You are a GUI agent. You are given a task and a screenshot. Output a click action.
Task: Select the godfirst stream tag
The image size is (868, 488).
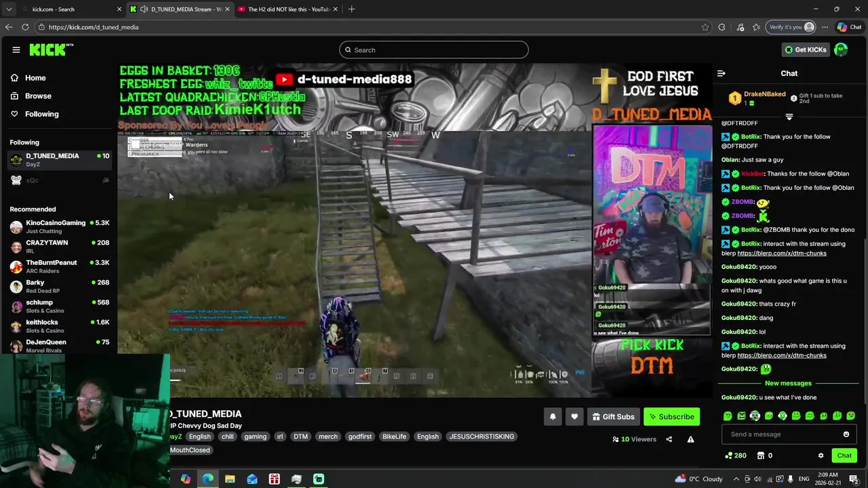pos(359,436)
